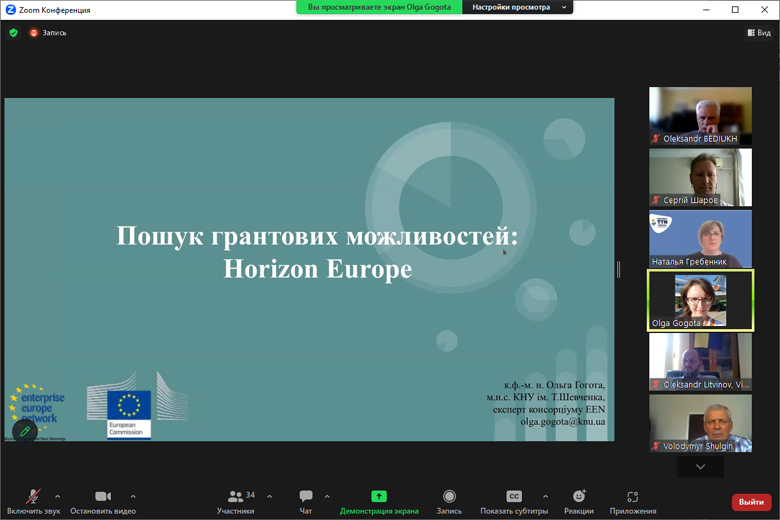Show subtitles with the CC icon
780x520 pixels.
tap(514, 496)
